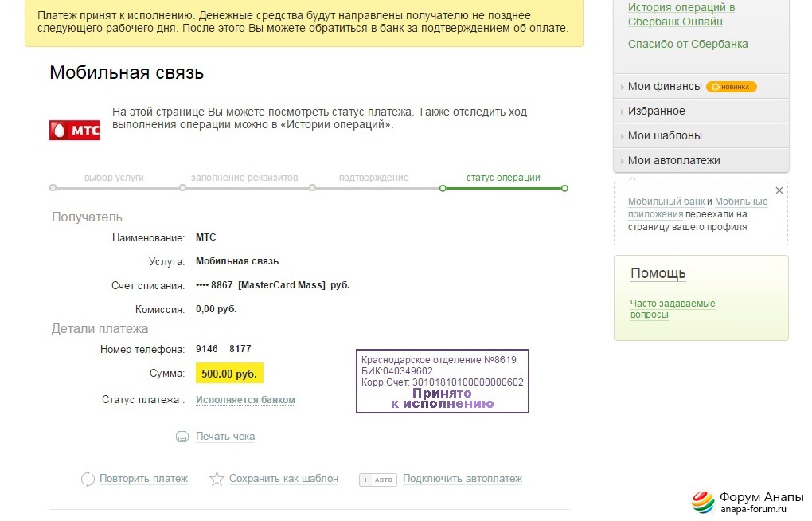Click the highlighted 500.00 руб. amount

229,374
